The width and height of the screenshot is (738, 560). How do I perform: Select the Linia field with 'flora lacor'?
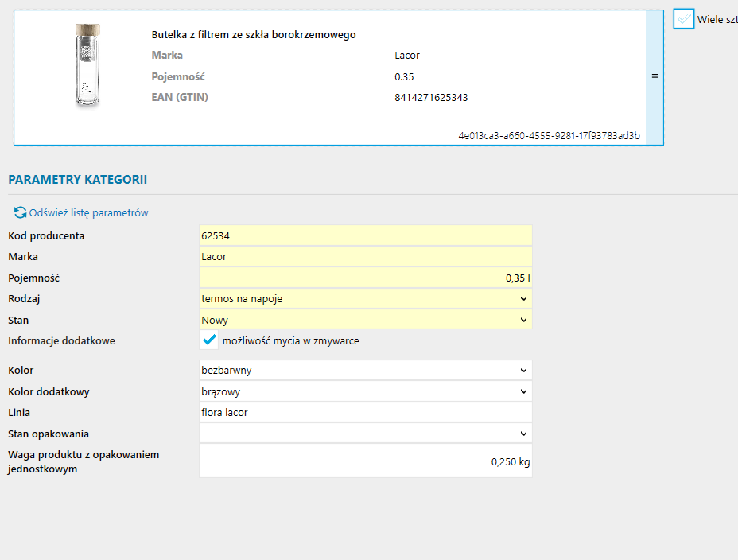pos(365,413)
